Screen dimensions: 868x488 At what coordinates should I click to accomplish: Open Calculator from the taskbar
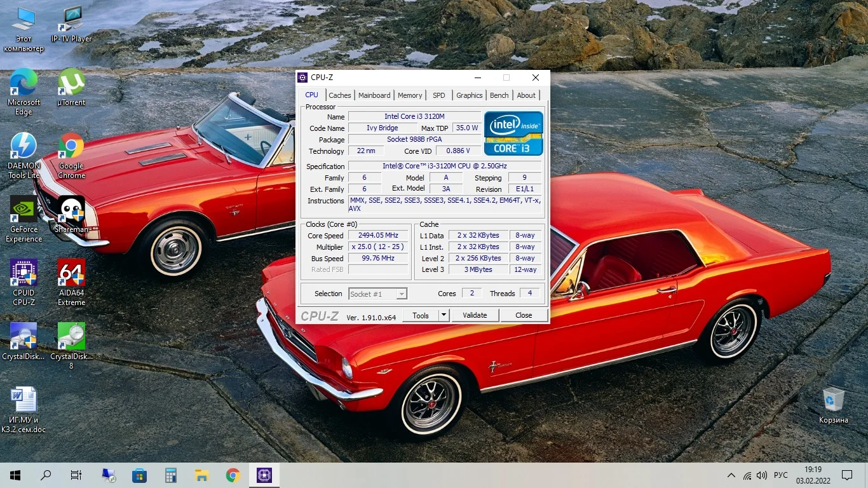pos(170,475)
